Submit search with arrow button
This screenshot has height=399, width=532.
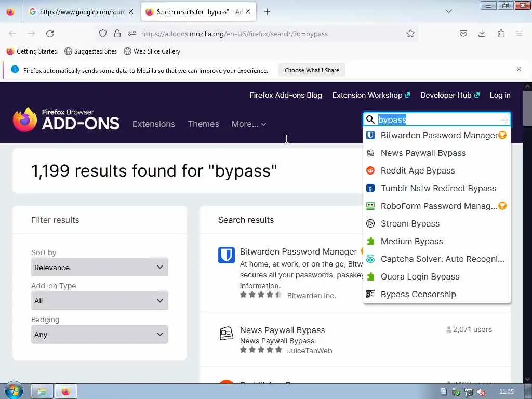504,120
